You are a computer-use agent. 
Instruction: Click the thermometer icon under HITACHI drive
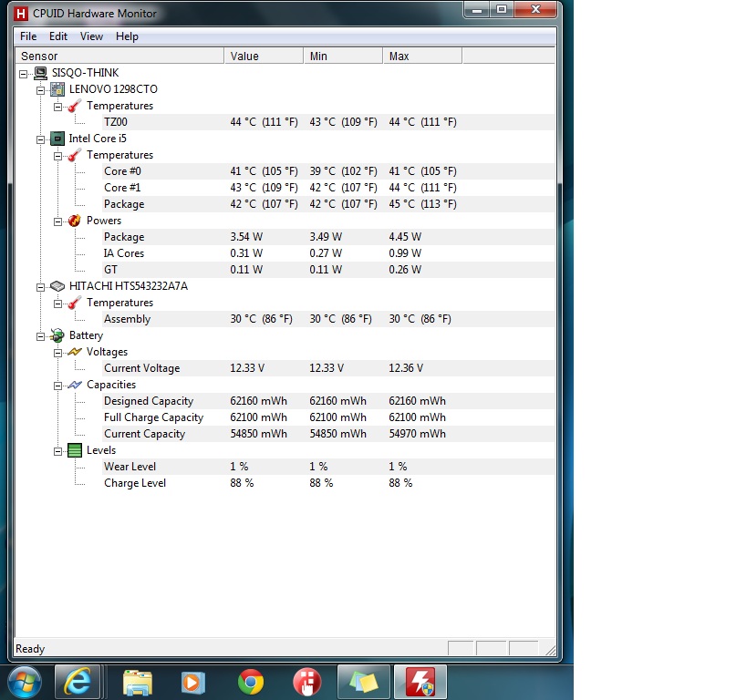click(x=74, y=303)
